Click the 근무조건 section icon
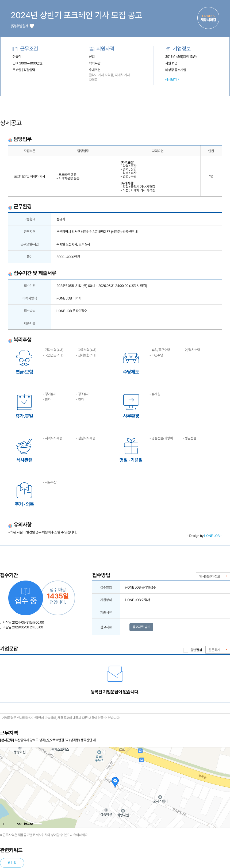Viewport: 230px width, 868px height. [x=15, y=49]
